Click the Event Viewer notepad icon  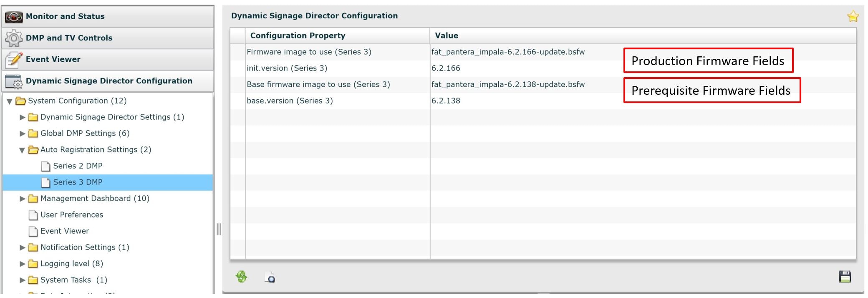(14, 60)
